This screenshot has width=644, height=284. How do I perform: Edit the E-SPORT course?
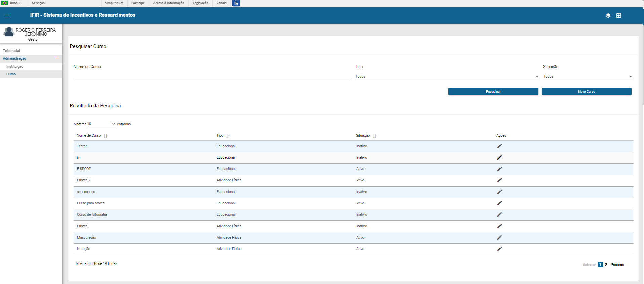tap(499, 169)
